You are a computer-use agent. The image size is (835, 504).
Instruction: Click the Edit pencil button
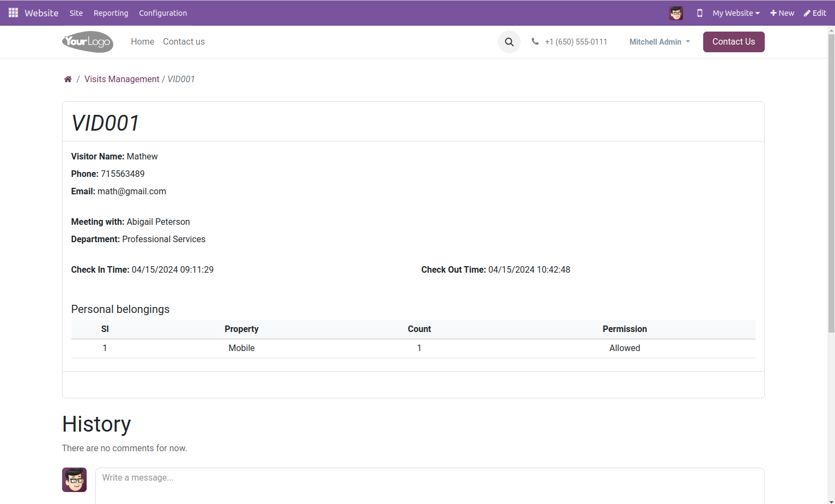tap(815, 13)
